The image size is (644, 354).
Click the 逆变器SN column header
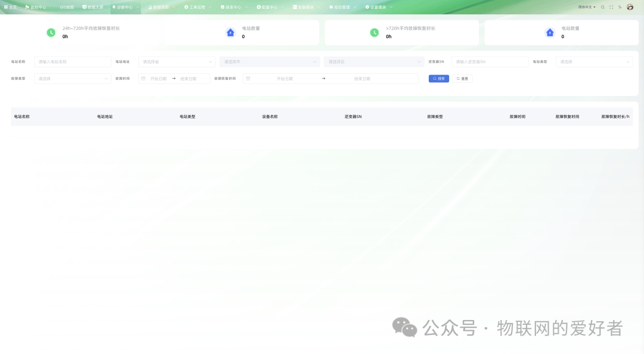353,117
